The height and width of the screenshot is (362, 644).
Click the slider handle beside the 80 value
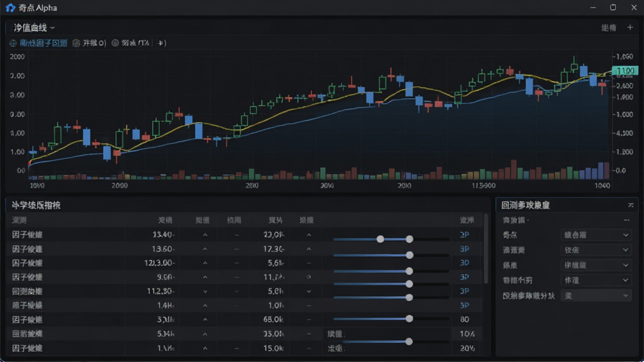click(409, 319)
